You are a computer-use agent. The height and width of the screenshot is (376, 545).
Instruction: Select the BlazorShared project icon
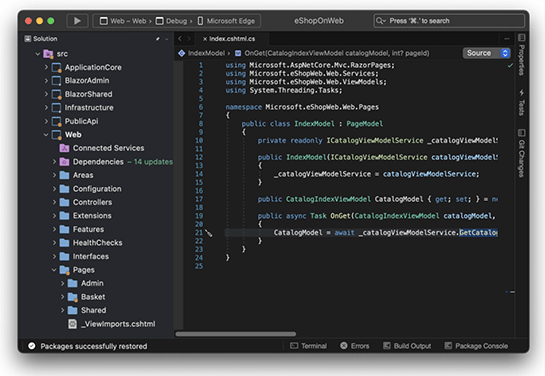point(56,94)
